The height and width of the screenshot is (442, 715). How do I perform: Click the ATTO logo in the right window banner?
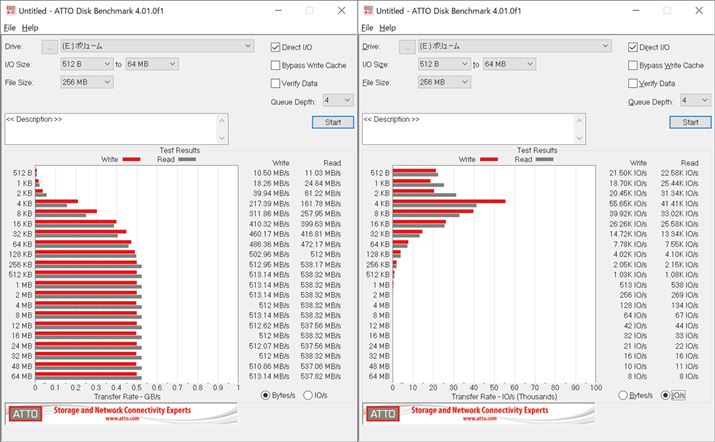coord(381,414)
